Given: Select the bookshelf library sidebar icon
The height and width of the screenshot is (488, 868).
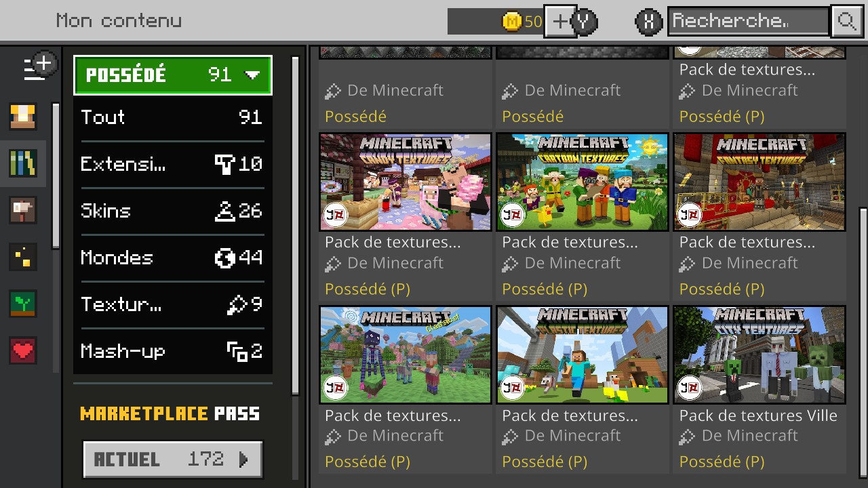Looking at the screenshot, I should click(x=23, y=163).
